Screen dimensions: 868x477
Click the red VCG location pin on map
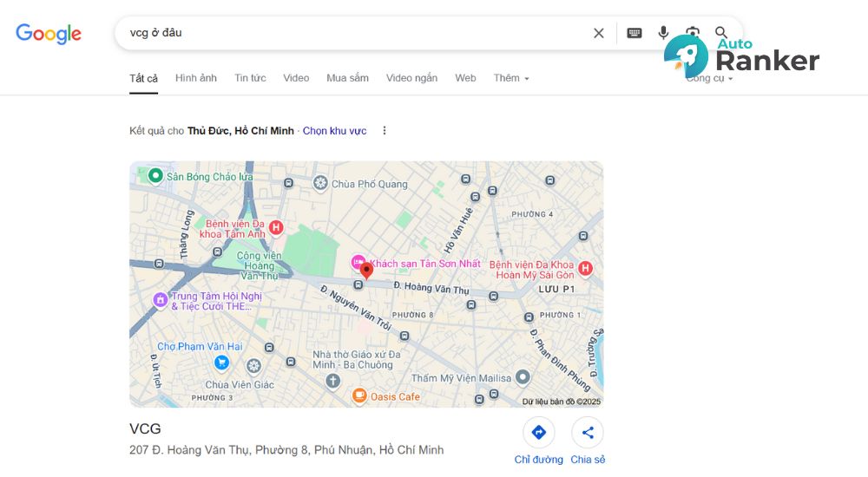366,271
